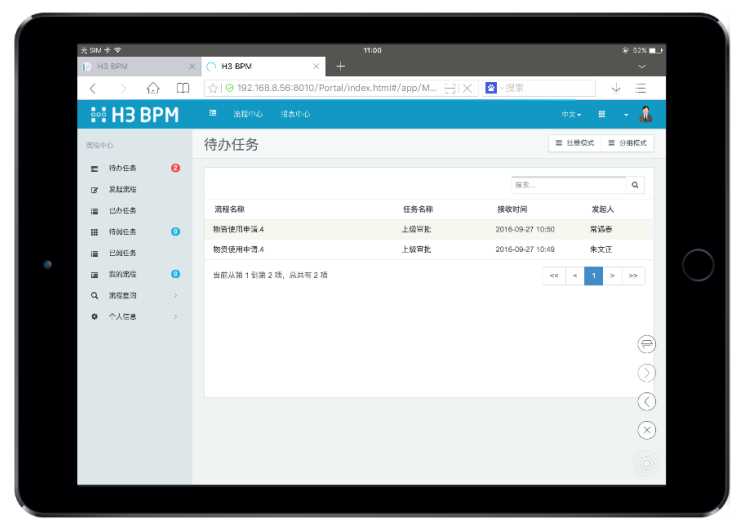Close the active H3 BPM tab
The image size is (746, 526).
coord(316,67)
